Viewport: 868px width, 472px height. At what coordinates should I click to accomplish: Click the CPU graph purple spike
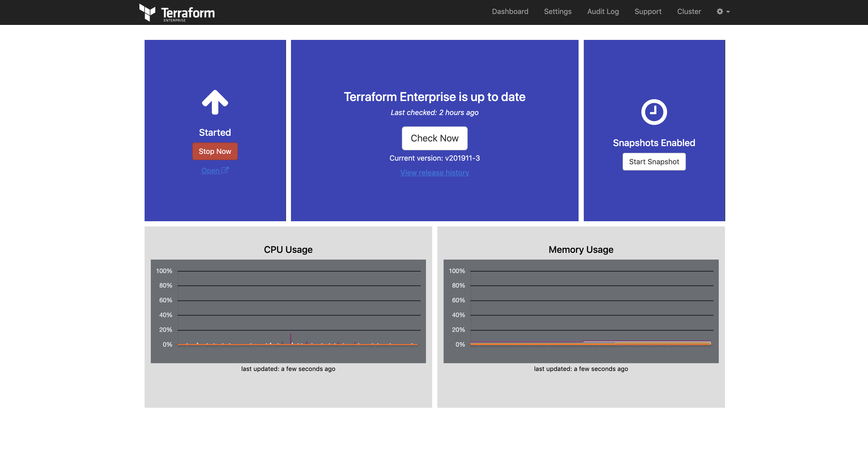[290, 338]
